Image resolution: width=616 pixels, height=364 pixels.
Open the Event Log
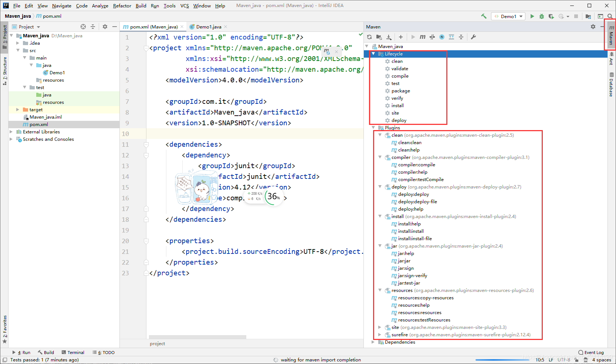point(591,353)
